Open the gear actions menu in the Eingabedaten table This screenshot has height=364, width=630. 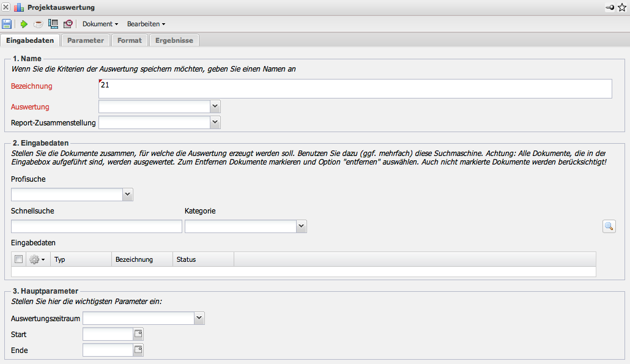tap(37, 259)
